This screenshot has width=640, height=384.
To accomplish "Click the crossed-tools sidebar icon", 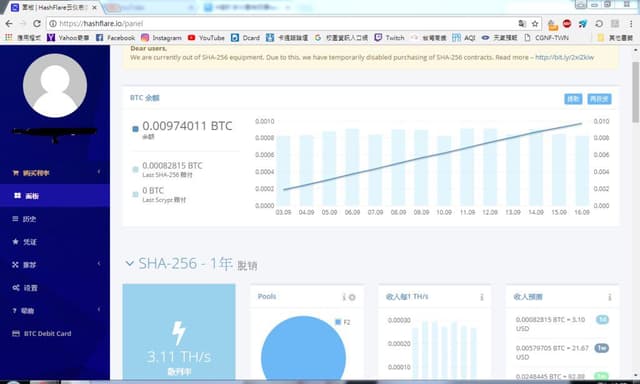I will point(16,265).
